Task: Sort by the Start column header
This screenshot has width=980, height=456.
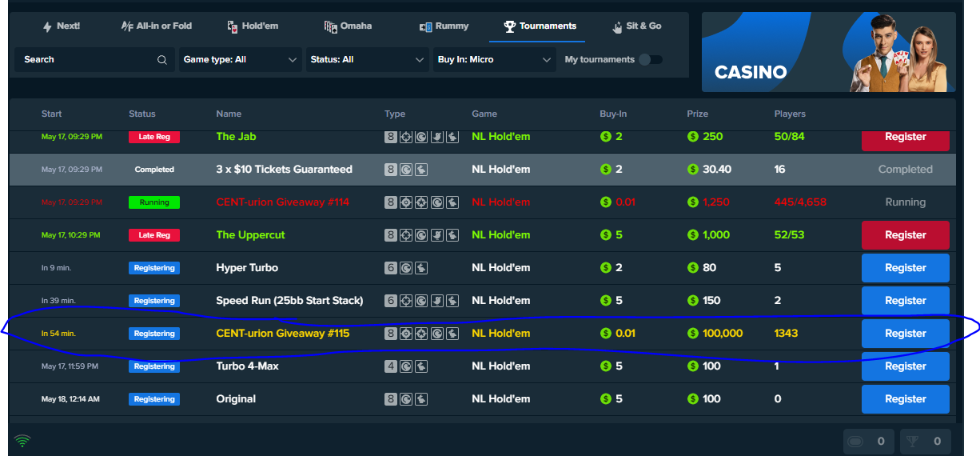Action: point(51,114)
